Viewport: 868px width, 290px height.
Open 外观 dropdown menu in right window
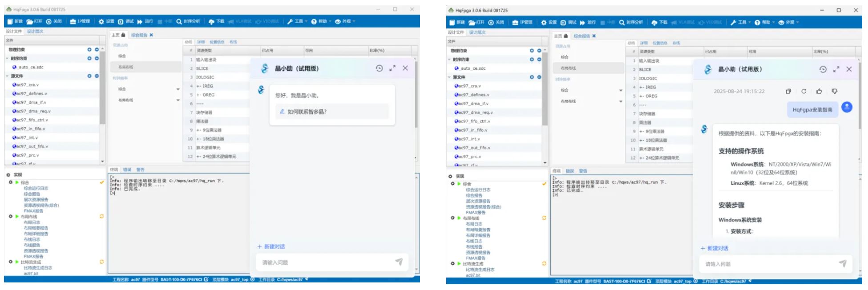pos(788,22)
